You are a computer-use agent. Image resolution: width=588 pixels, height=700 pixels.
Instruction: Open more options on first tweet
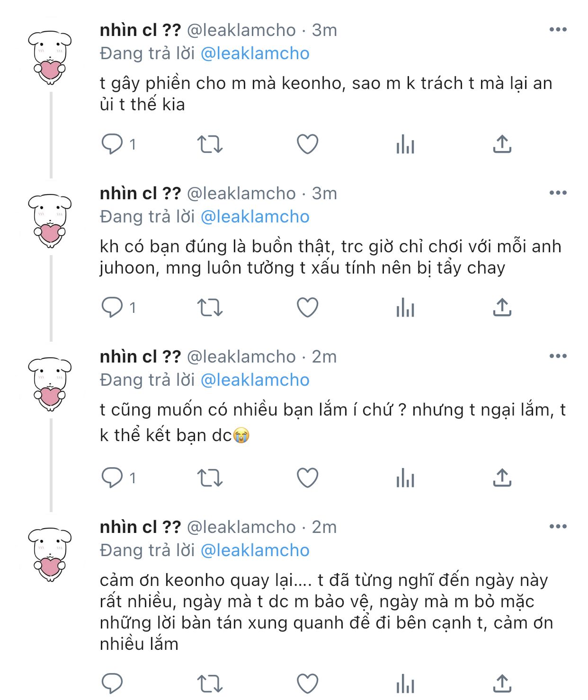click(x=558, y=29)
